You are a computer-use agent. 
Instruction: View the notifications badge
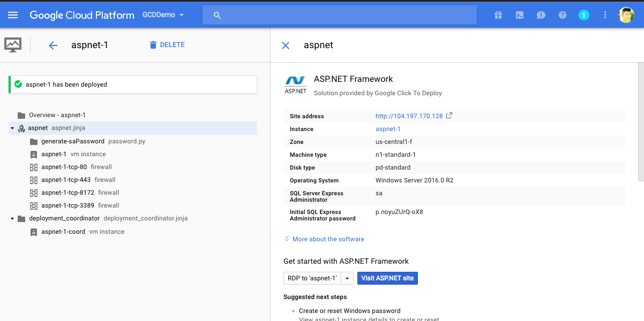click(x=584, y=15)
